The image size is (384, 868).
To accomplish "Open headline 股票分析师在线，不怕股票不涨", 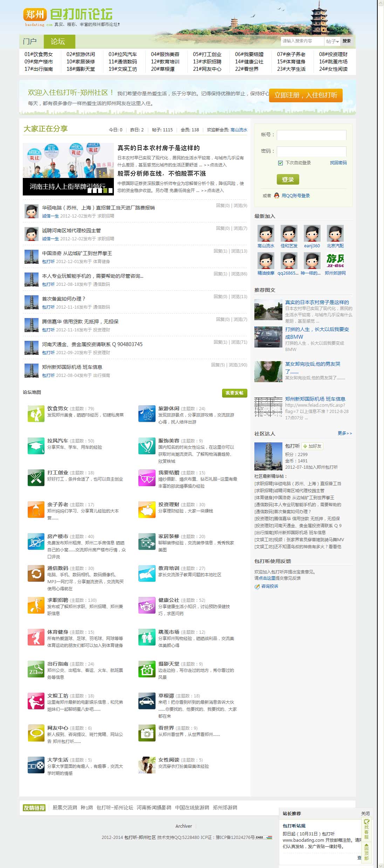I will (x=162, y=173).
